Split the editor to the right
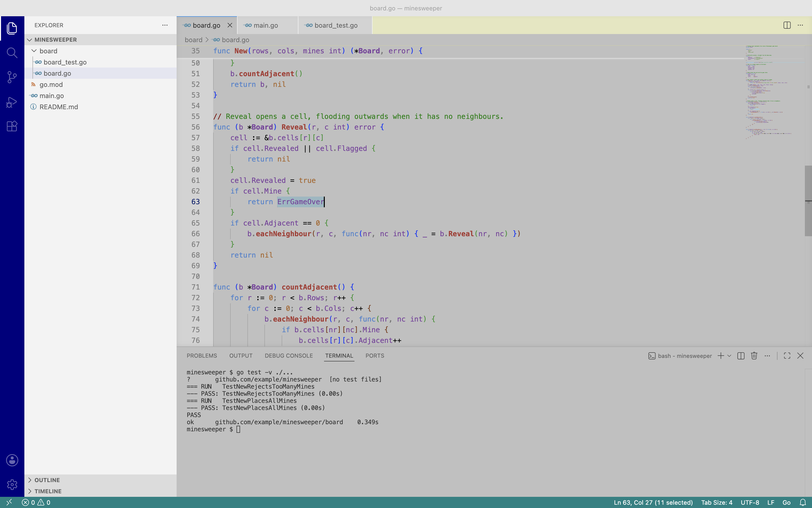Viewport: 812px width, 508px height. [787, 25]
